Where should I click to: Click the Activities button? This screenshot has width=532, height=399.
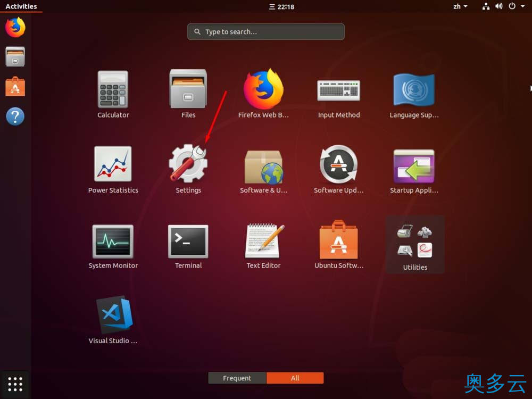[x=21, y=6]
